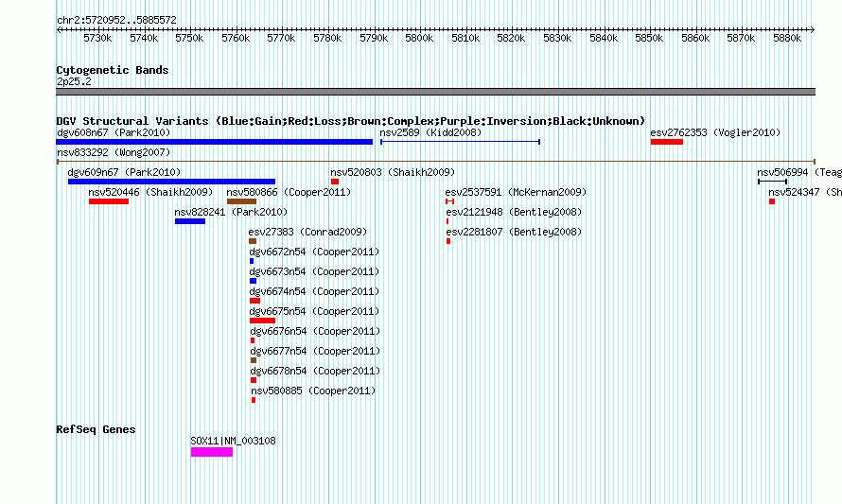Click the 2p25.2 cytogenetic band bar
Image resolution: width=842 pixels, height=504 pixels.
(436, 92)
